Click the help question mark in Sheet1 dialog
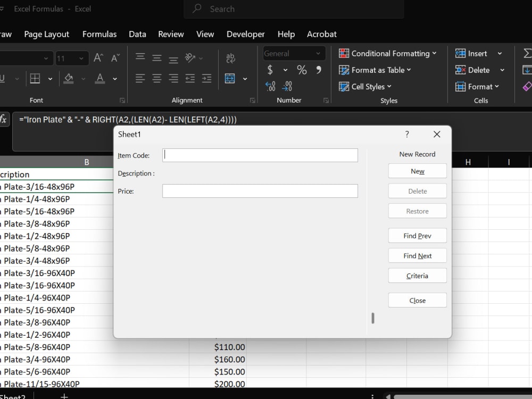 point(407,135)
